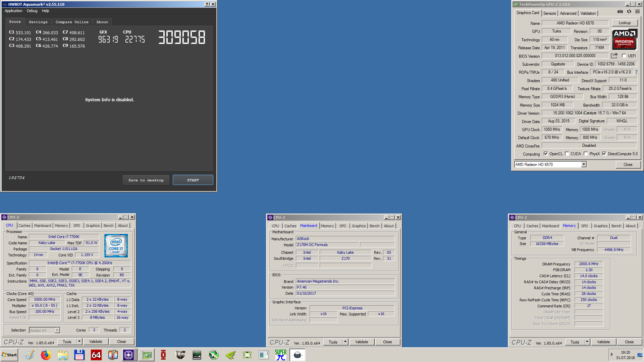Image resolution: width=644 pixels, height=362 pixels.
Task: Toggle the UEFI checkbox in GPU-Z
Action: (624, 56)
